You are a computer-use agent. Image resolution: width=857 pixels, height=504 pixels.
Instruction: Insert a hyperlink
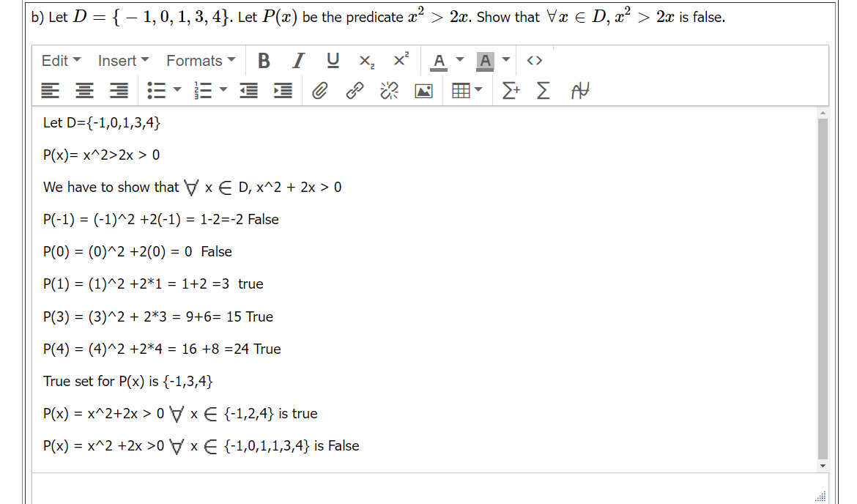355,90
